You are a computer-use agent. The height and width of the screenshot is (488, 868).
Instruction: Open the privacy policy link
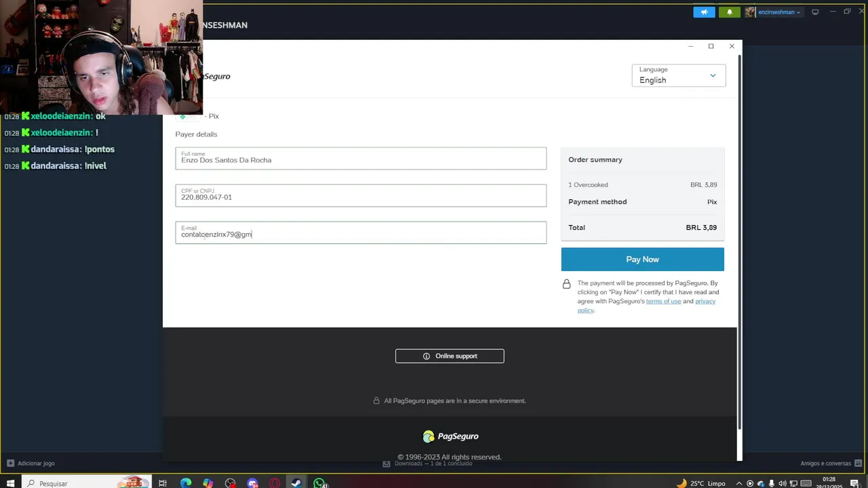[x=646, y=306]
